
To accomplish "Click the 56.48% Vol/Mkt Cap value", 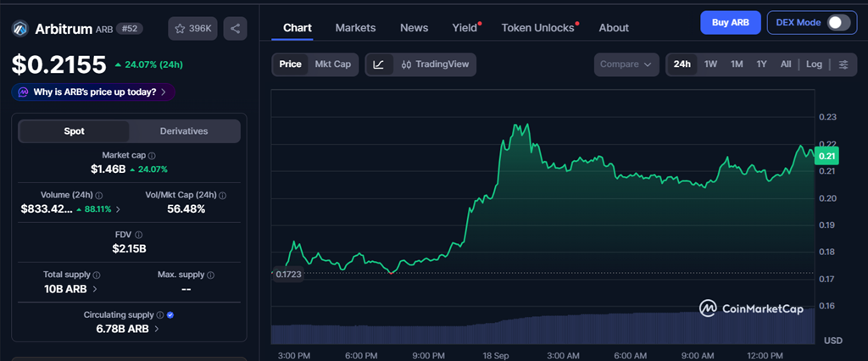I will (x=186, y=209).
